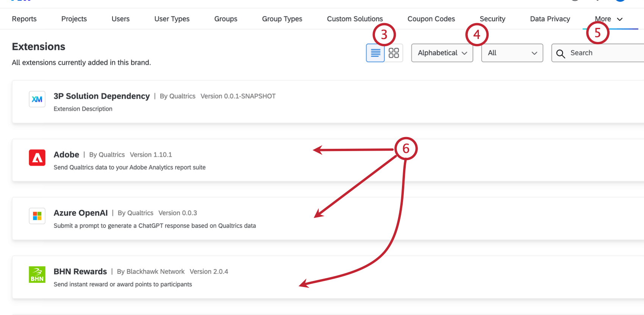Image resolution: width=644 pixels, height=315 pixels.
Task: Switch to the Data Privacy tab
Action: pos(550,19)
